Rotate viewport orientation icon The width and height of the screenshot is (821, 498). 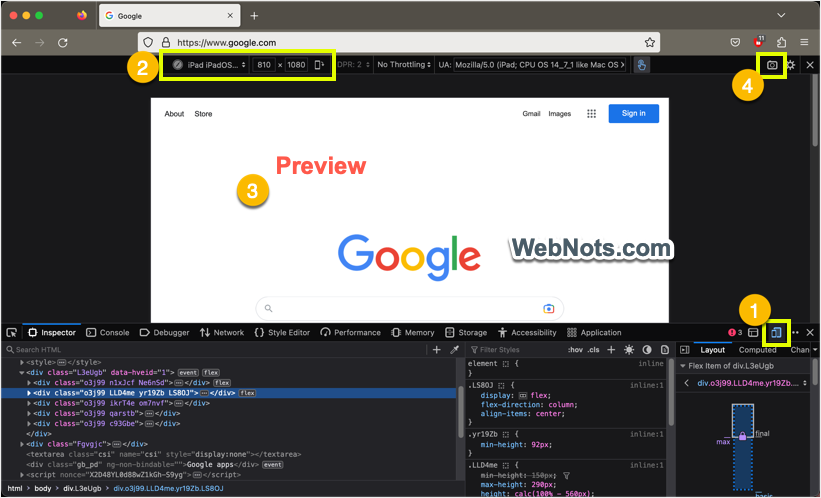click(319, 65)
